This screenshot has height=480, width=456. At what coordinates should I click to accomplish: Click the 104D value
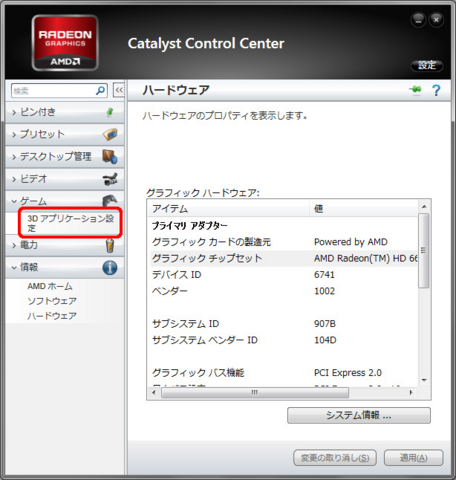pyautogui.click(x=325, y=340)
